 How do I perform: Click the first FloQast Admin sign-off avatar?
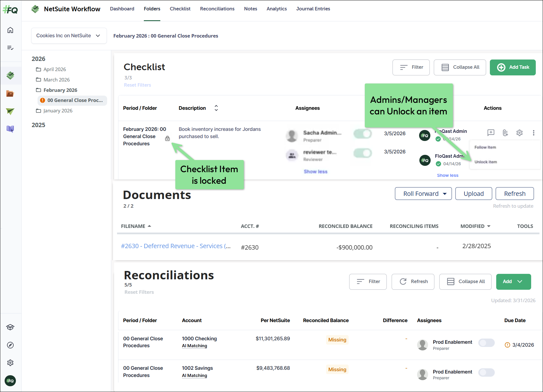coord(425,135)
